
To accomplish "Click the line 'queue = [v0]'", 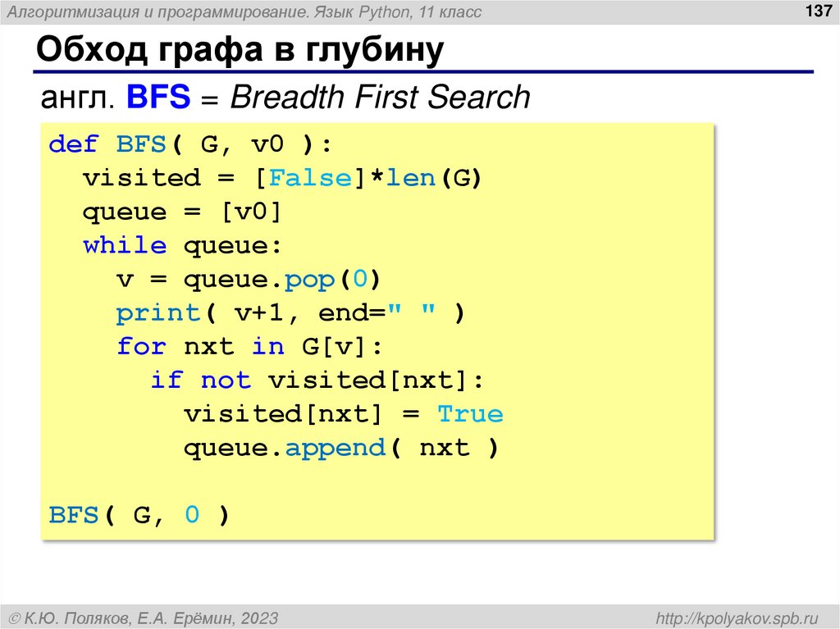I will [181, 212].
